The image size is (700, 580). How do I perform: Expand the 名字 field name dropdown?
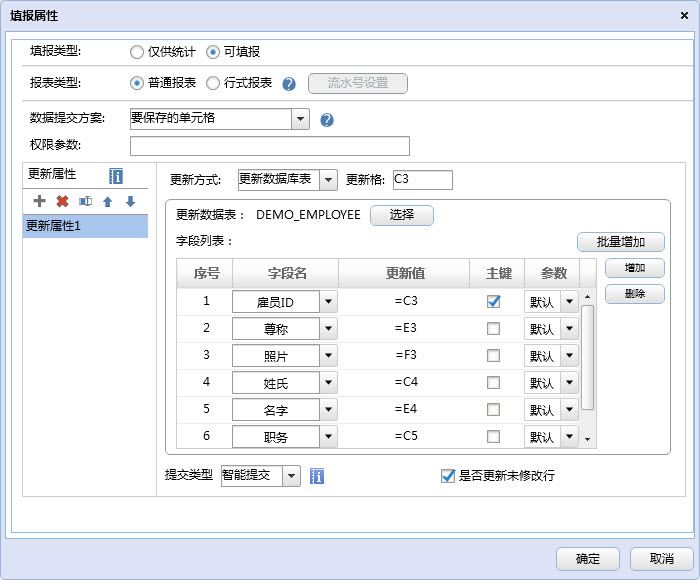(328, 409)
